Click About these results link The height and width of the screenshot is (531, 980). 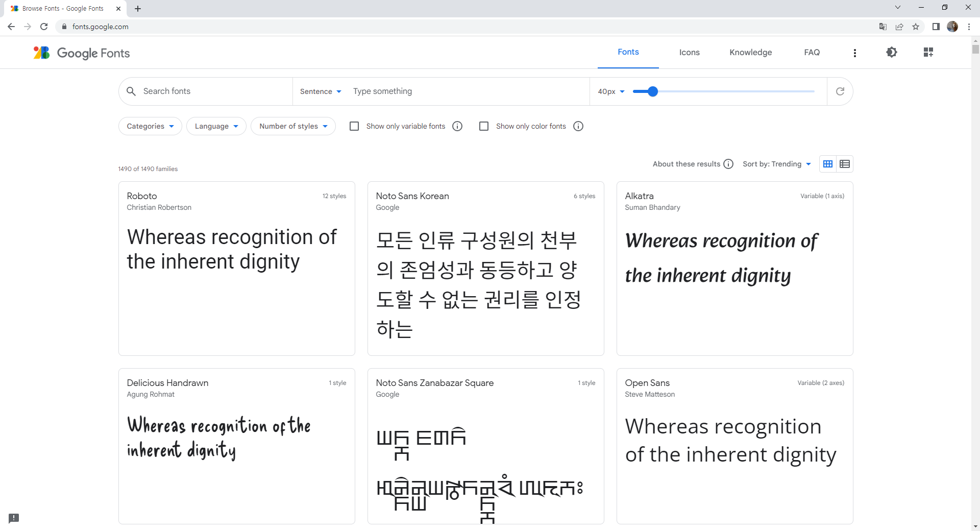pyautogui.click(x=687, y=164)
